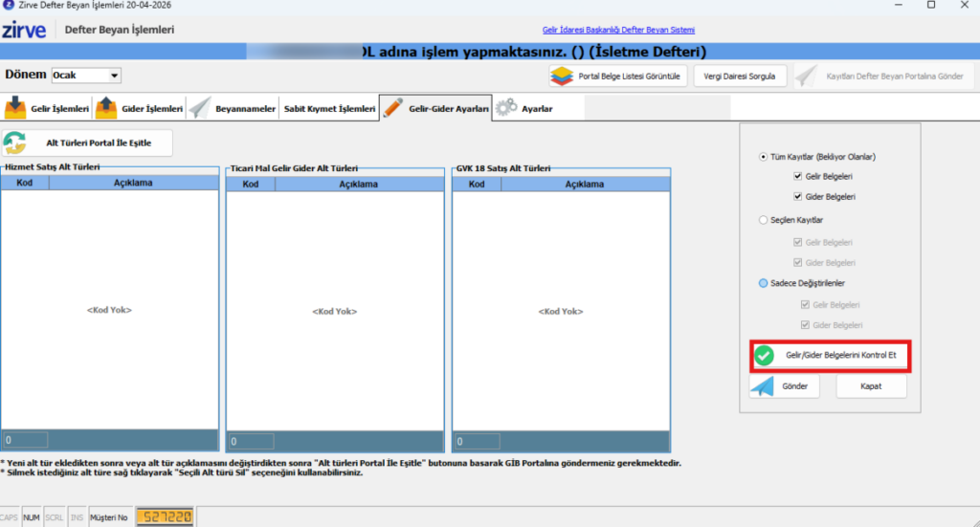The height and width of the screenshot is (527, 980).
Task: Click Kayıtları Defter Beyan Portalına Gönder
Action: pyautogui.click(x=883, y=77)
